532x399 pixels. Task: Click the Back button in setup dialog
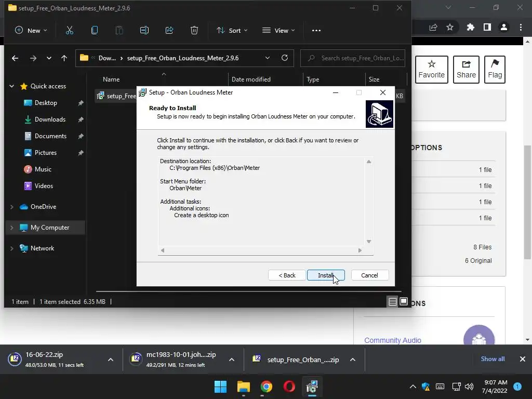click(x=287, y=275)
